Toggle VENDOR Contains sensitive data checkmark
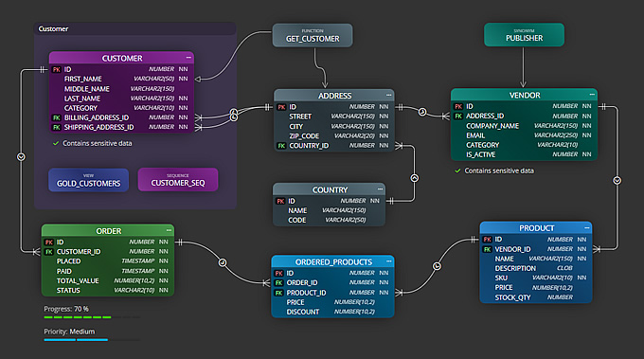This screenshot has height=359, width=644. click(457, 171)
